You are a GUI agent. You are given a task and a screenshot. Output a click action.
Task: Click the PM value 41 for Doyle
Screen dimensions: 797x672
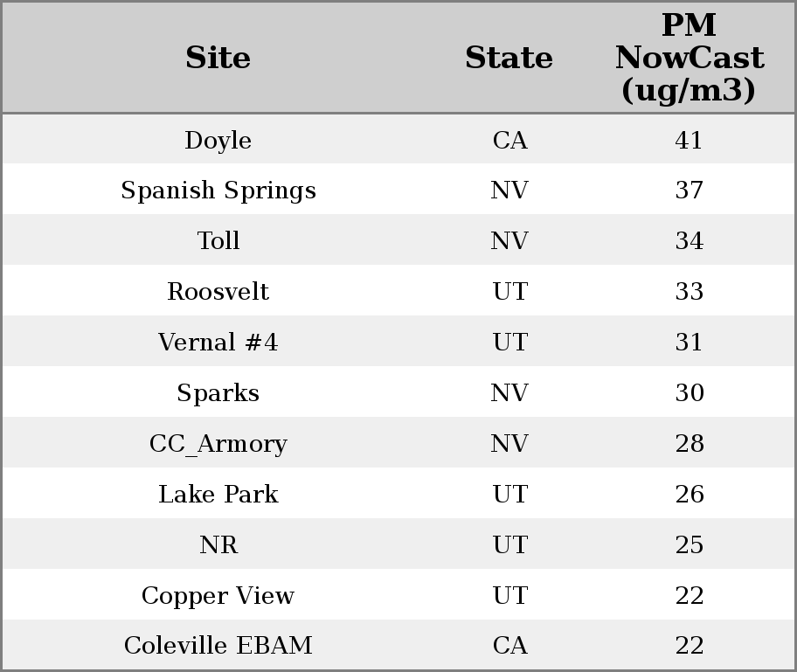(689, 141)
